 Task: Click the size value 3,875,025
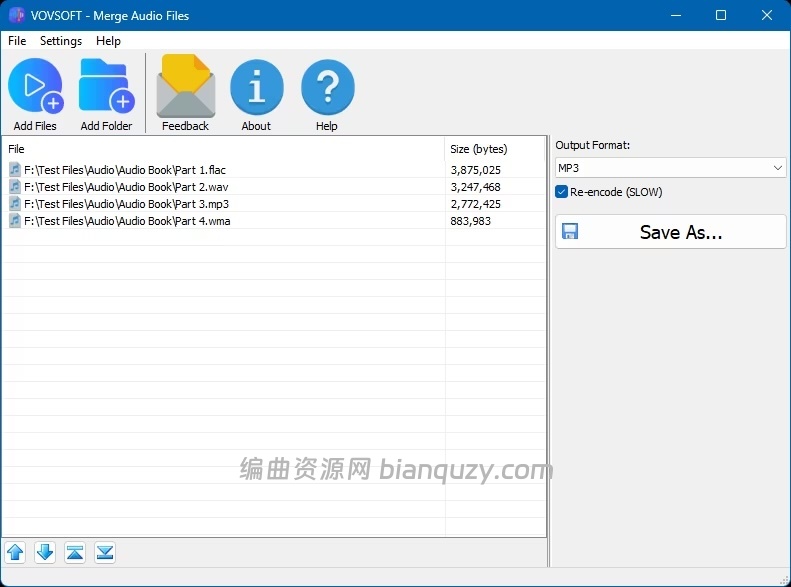[476, 170]
